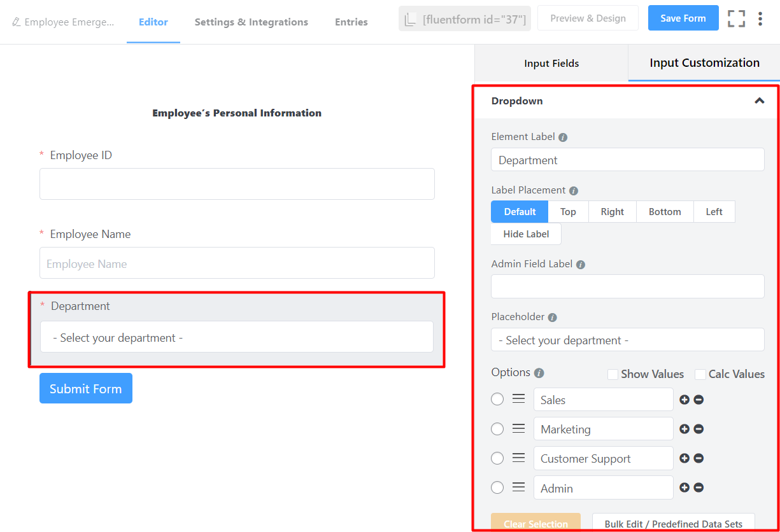Collapse the Dropdown settings section
780x532 pixels.
coord(759,101)
